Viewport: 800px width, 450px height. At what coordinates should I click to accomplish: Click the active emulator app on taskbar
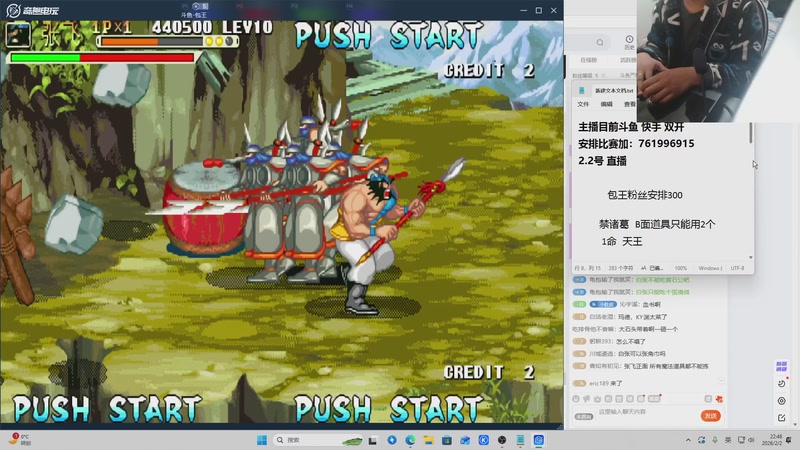click(x=539, y=440)
